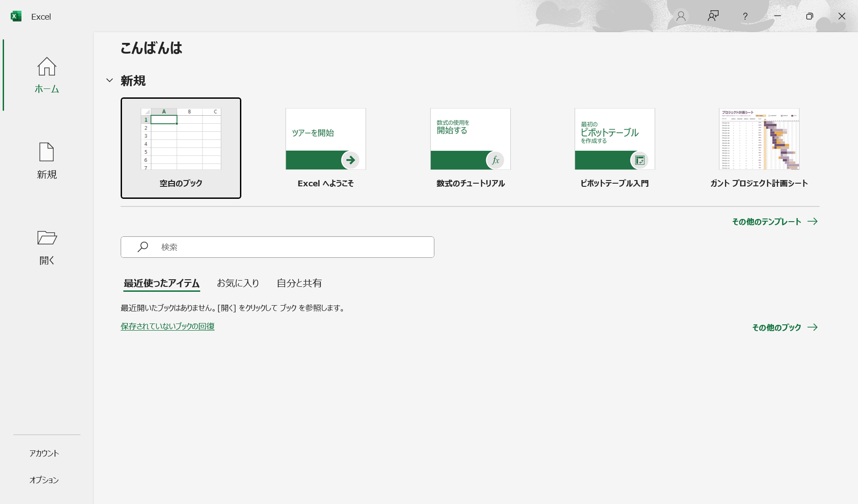Switch to the 自分と共有 tab
This screenshot has height=504, width=858.
pyautogui.click(x=299, y=283)
